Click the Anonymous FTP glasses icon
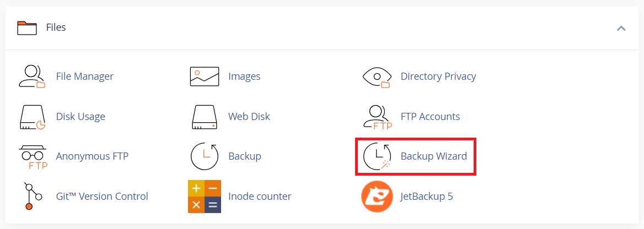 pyautogui.click(x=32, y=156)
